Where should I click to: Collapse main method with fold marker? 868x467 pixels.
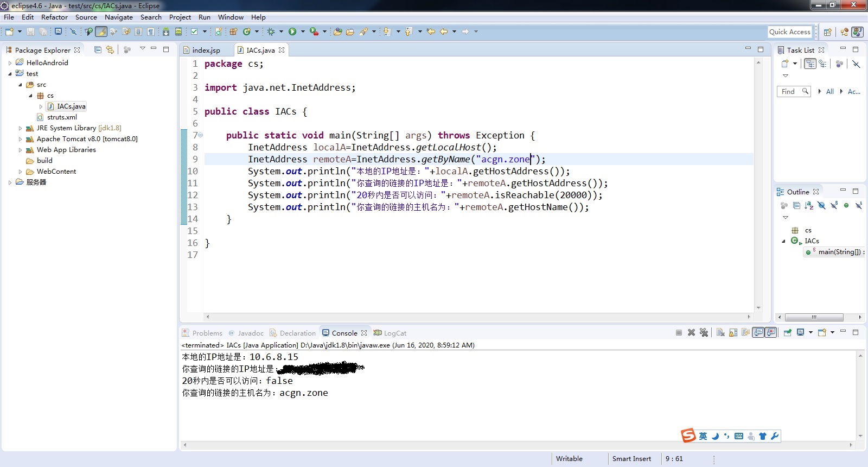[x=200, y=135]
